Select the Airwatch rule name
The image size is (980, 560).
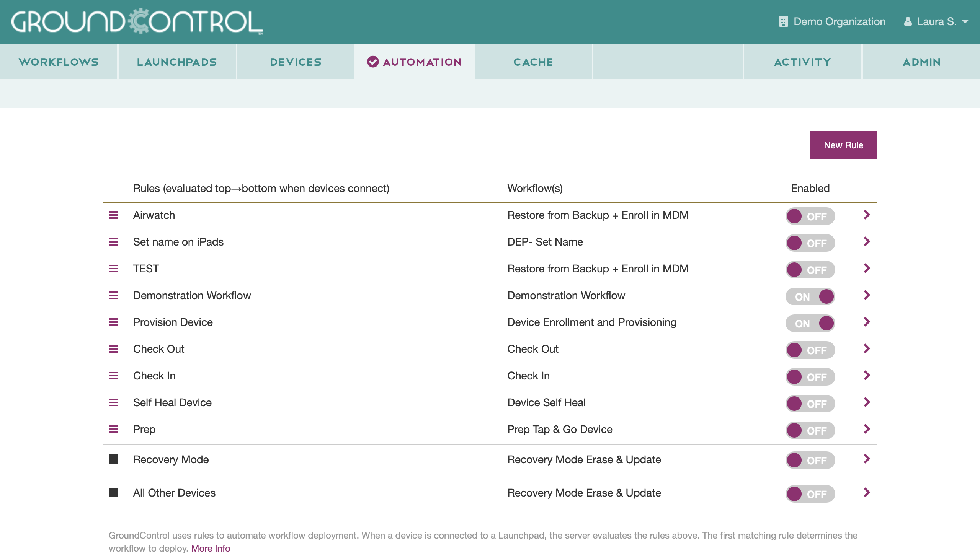coord(154,215)
